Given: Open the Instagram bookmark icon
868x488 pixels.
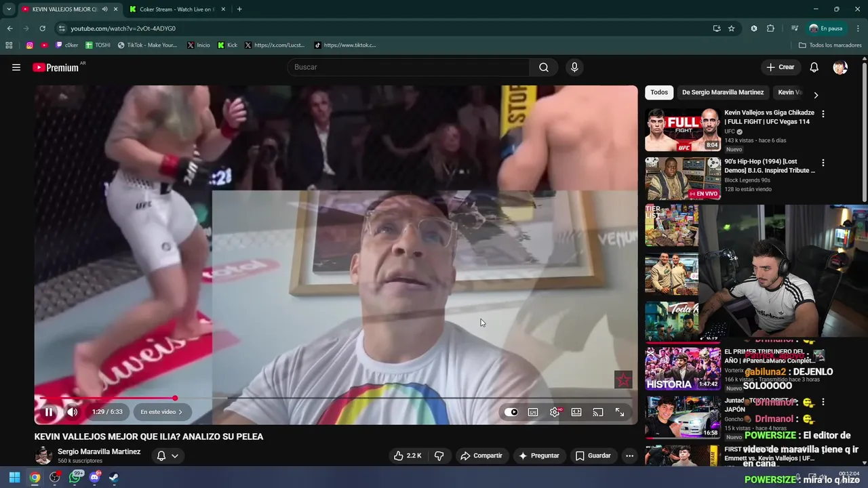Looking at the screenshot, I should [30, 45].
